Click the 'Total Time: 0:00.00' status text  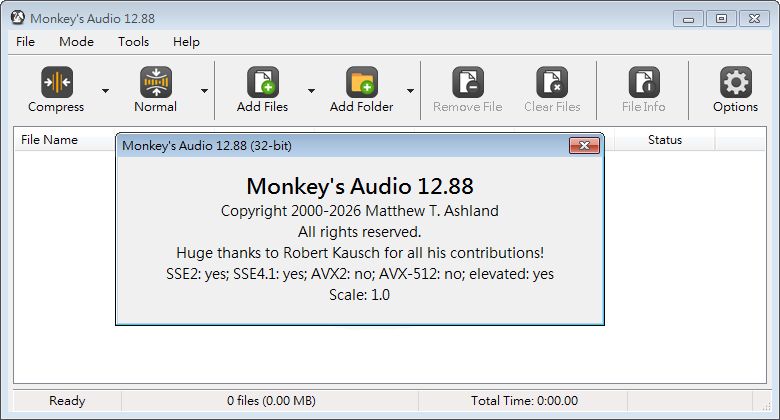click(524, 401)
